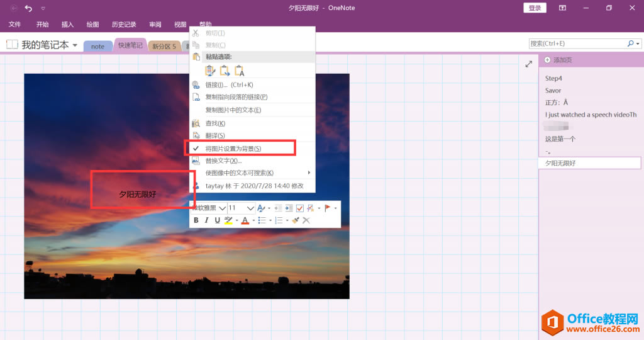Open the 历史记录 ribbon tab
The image size is (644, 340).
[x=124, y=25]
